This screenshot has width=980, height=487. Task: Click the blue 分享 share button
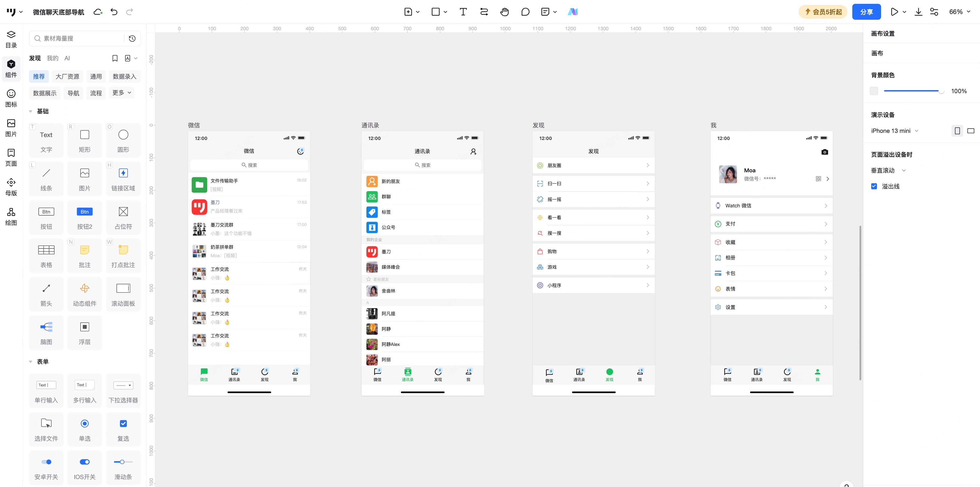866,12
